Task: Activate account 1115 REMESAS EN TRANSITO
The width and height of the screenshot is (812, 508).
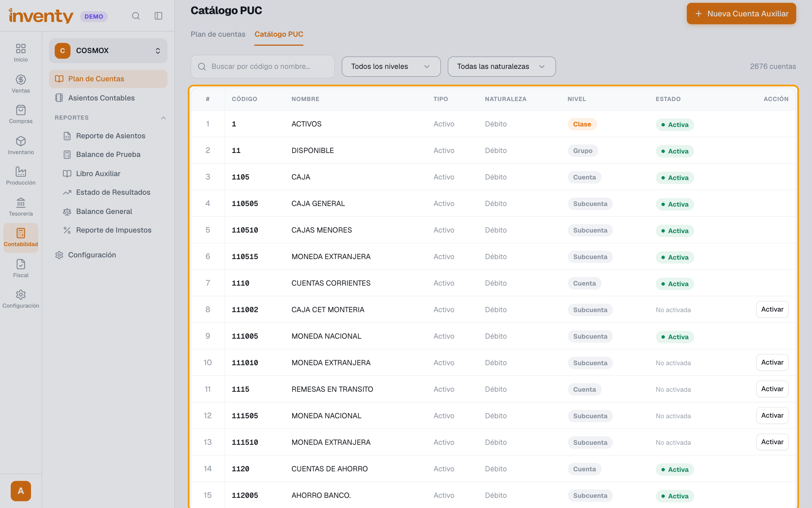Action: tap(772, 389)
